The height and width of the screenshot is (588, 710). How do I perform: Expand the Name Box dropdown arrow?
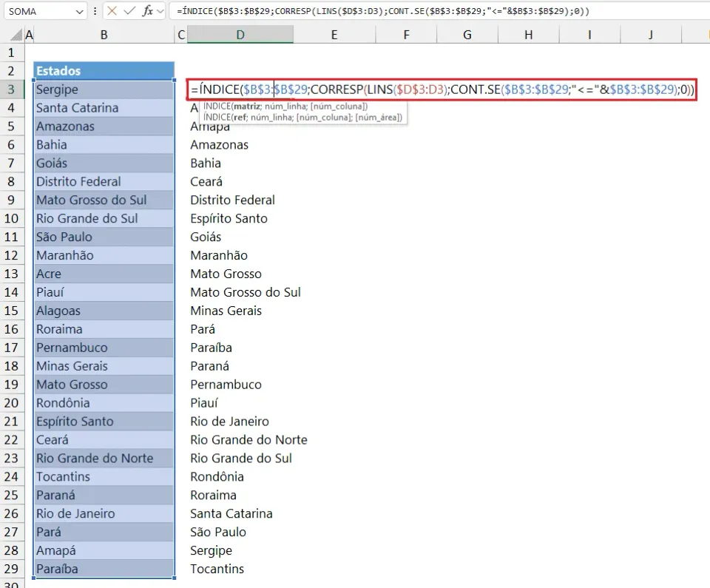click(79, 11)
